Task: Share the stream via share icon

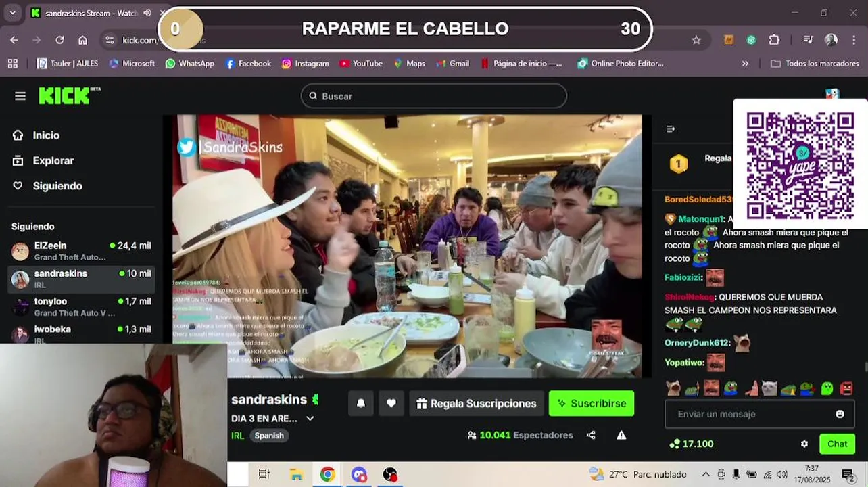Action: [x=591, y=435]
